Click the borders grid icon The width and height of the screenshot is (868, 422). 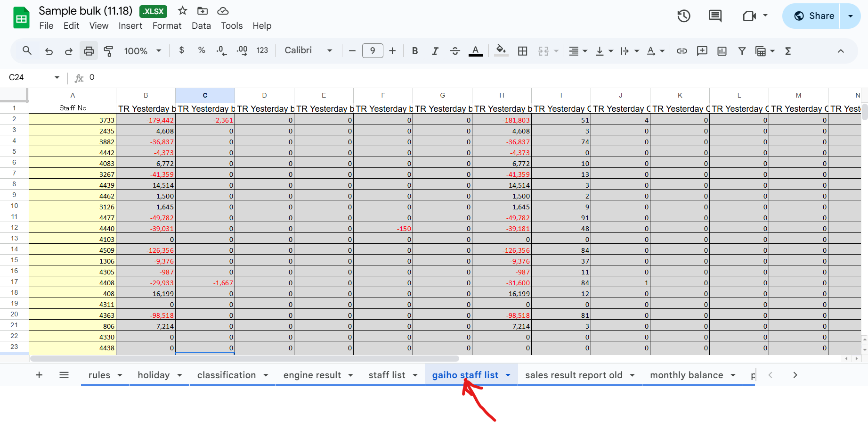click(x=522, y=51)
